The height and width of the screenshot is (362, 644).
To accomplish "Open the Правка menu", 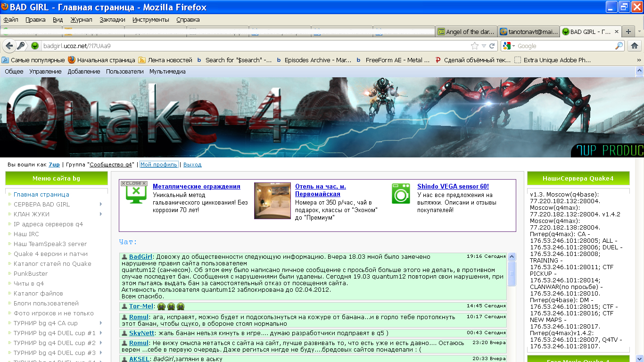I will point(35,20).
